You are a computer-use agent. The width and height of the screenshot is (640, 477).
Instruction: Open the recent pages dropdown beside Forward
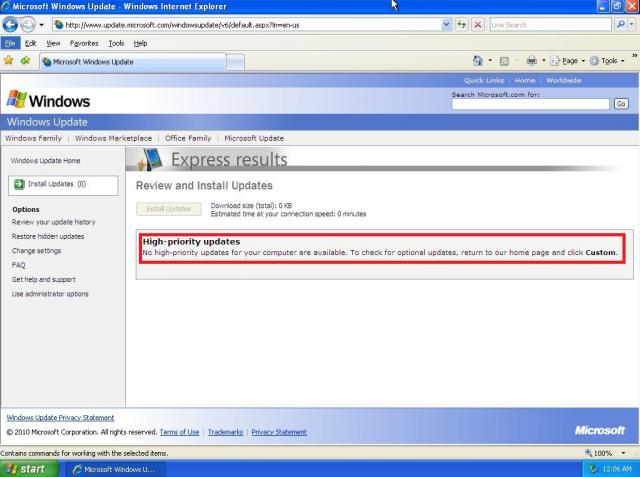pos(41,25)
